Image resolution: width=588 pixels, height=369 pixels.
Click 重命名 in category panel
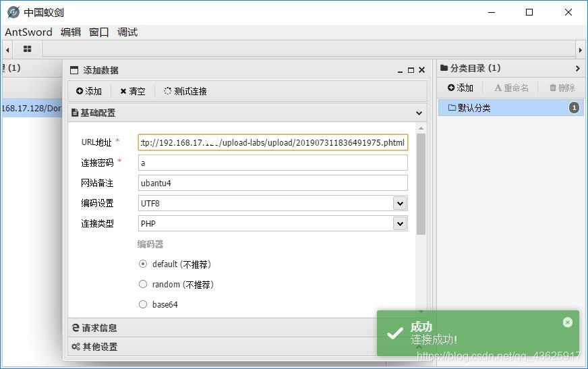(512, 88)
